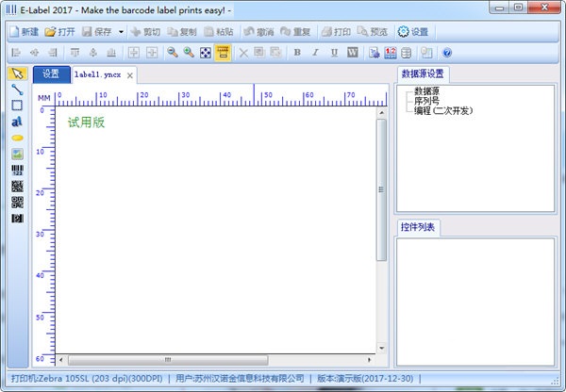
Task: Select the line drawing tool
Action: click(x=16, y=90)
